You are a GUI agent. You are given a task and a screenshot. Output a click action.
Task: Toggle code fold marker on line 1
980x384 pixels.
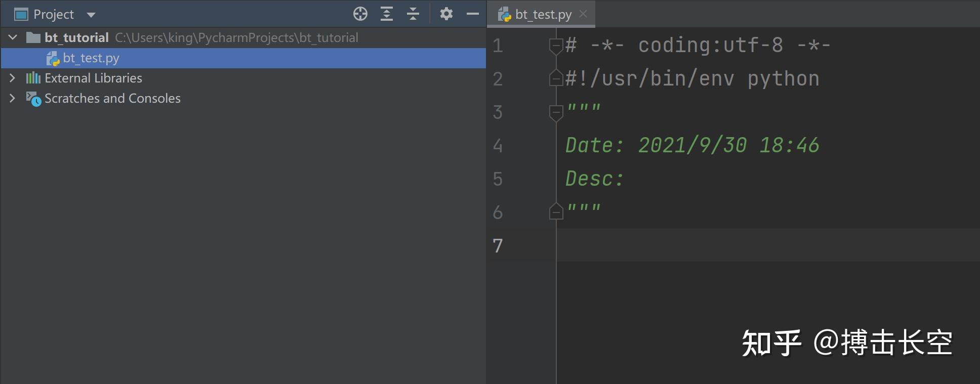point(556,46)
